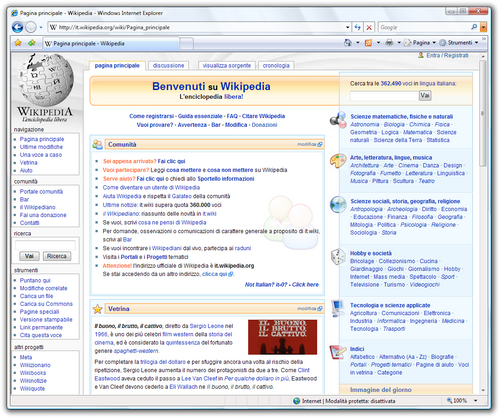Screen dimensions: 500x418
Task: Stop loading with the red X icon
Action: (369, 27)
